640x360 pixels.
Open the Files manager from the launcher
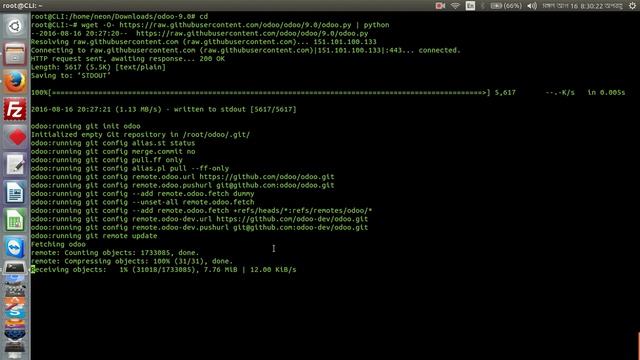click(15, 54)
